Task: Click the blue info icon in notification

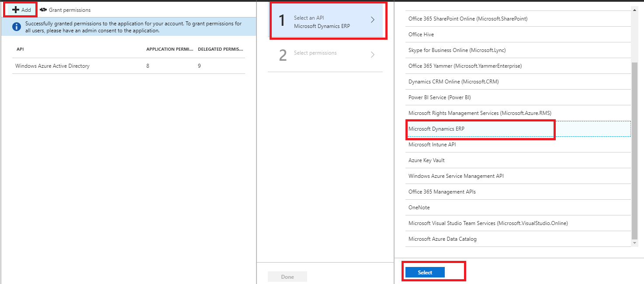Action: 17,27
